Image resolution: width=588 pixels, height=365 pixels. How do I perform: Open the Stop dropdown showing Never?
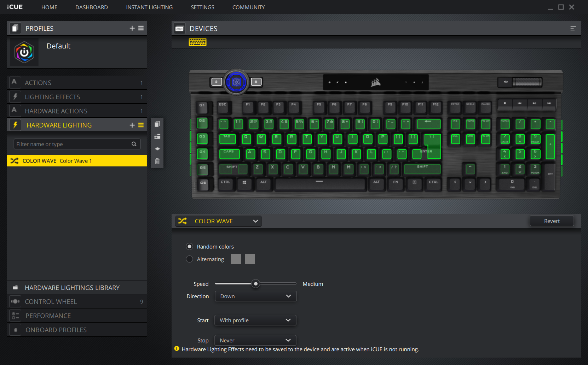click(255, 340)
